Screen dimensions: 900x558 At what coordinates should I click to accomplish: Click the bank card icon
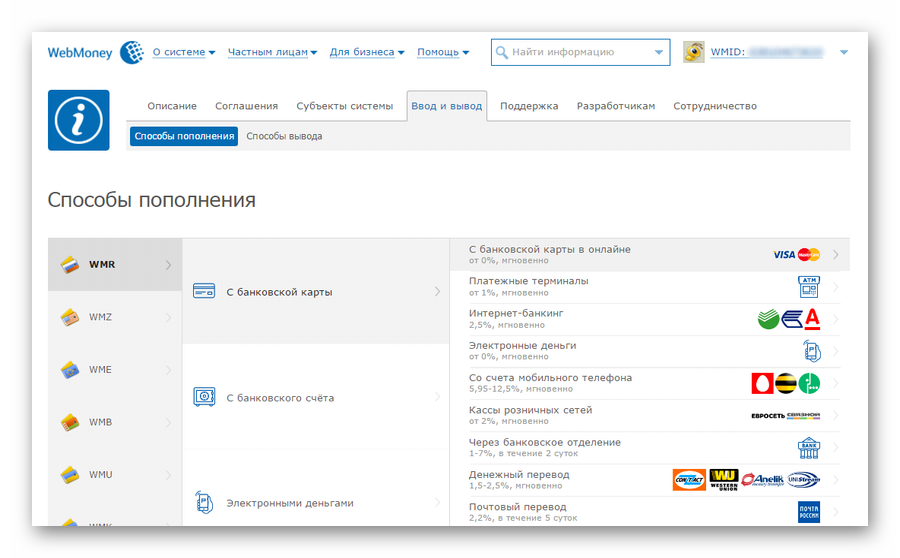(x=204, y=291)
